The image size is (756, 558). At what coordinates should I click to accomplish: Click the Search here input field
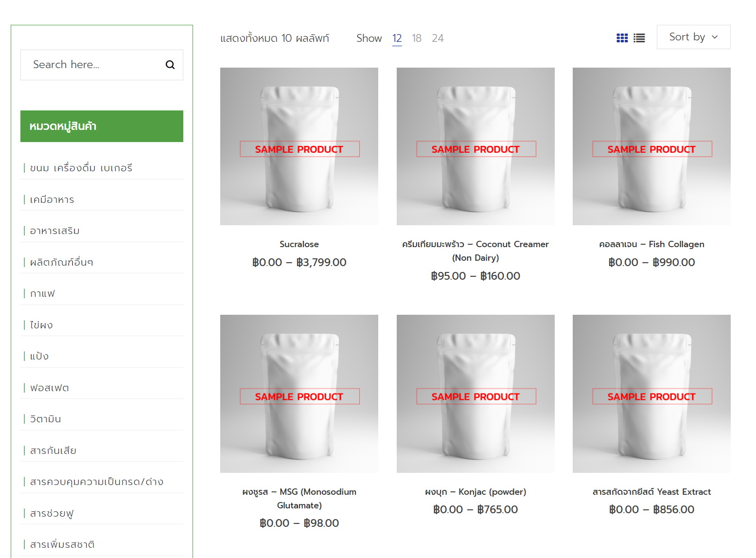pos(92,65)
